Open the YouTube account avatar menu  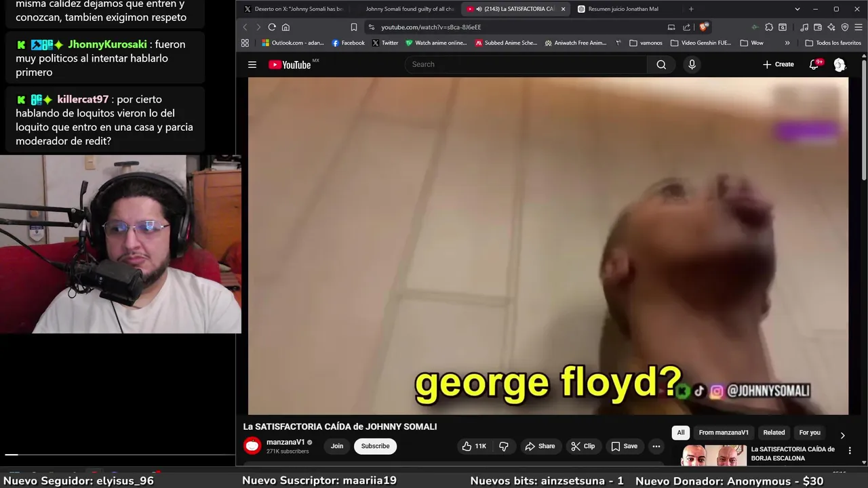(x=840, y=64)
